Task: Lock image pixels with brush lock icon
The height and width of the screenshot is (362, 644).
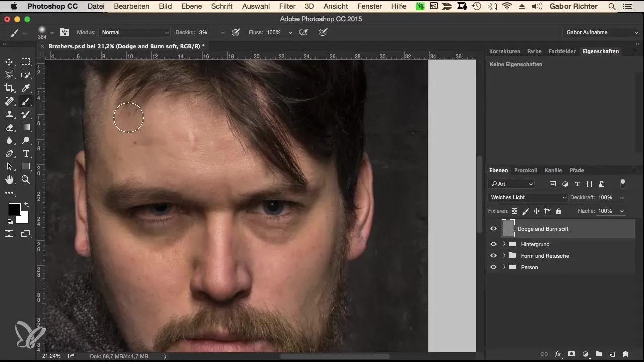Action: [525, 211]
